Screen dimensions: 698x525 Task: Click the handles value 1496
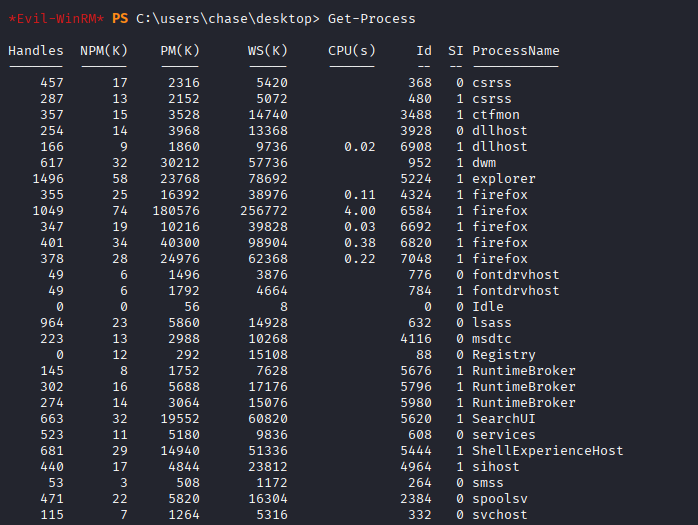point(48,179)
